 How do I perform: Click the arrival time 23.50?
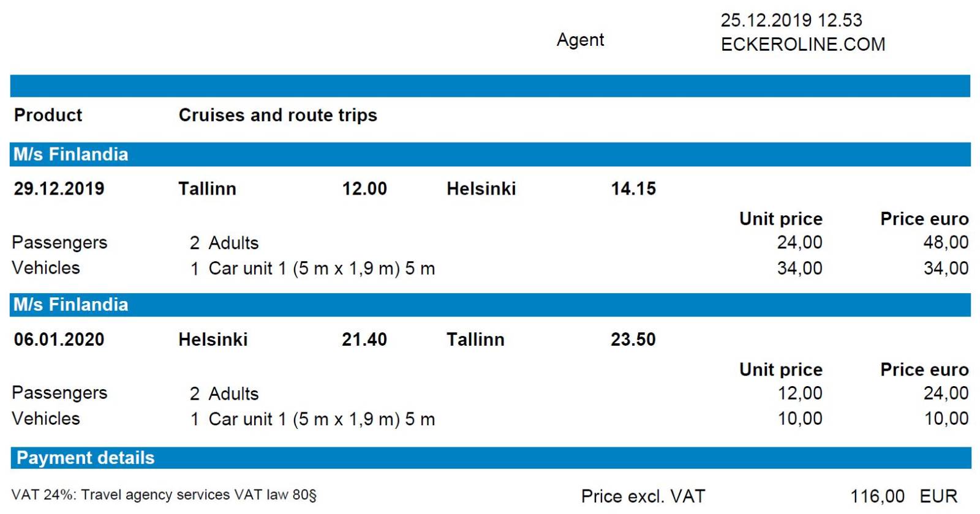click(x=633, y=340)
